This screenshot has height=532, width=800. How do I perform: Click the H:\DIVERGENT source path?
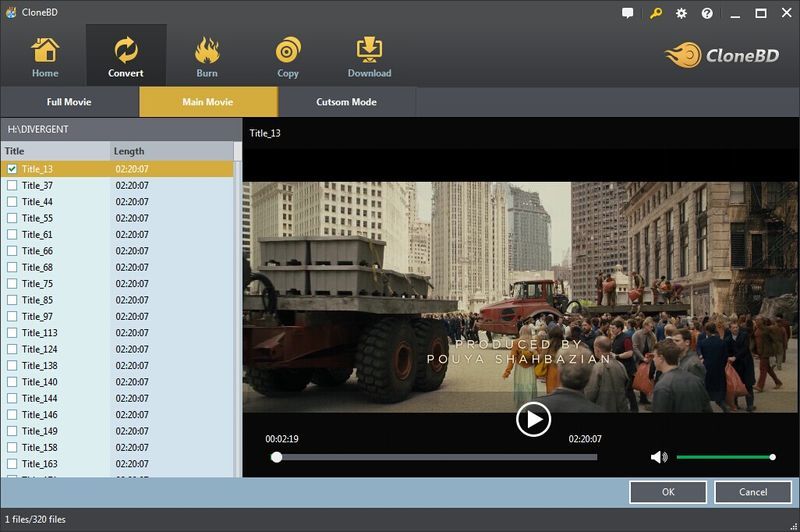(x=38, y=129)
